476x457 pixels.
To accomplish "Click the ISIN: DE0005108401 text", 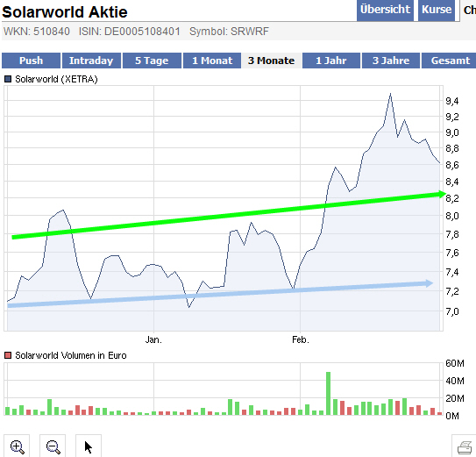I will (x=130, y=32).
